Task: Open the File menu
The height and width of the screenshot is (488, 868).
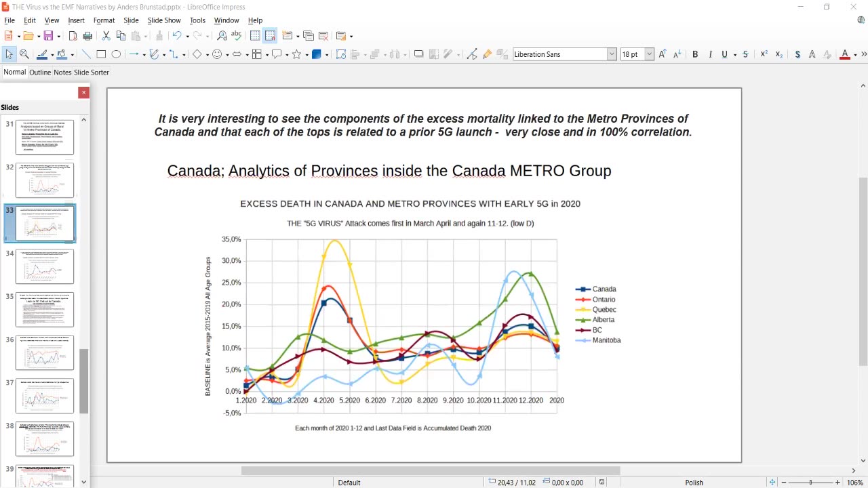Action: click(x=9, y=20)
